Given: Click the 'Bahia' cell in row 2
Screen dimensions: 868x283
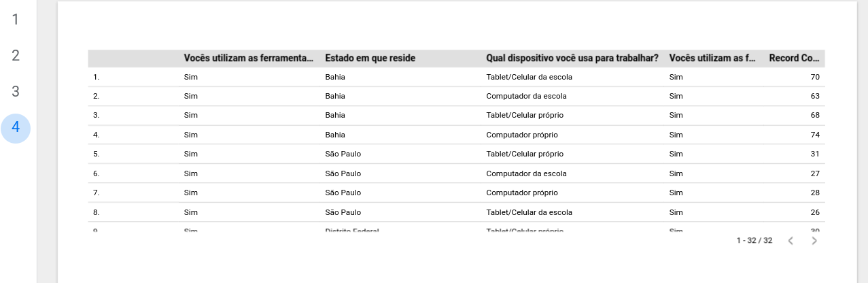Looking at the screenshot, I should [335, 96].
